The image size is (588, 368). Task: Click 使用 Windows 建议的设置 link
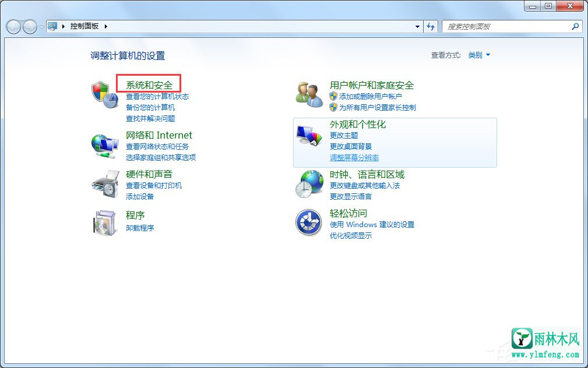[372, 225]
